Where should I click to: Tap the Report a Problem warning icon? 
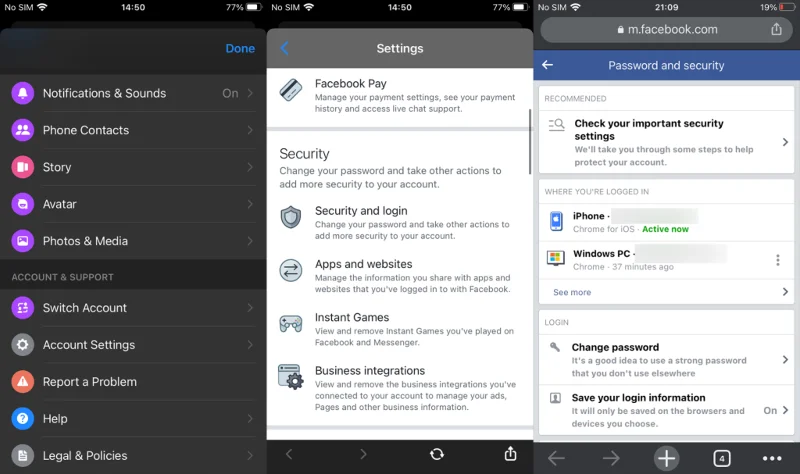pyautogui.click(x=22, y=382)
